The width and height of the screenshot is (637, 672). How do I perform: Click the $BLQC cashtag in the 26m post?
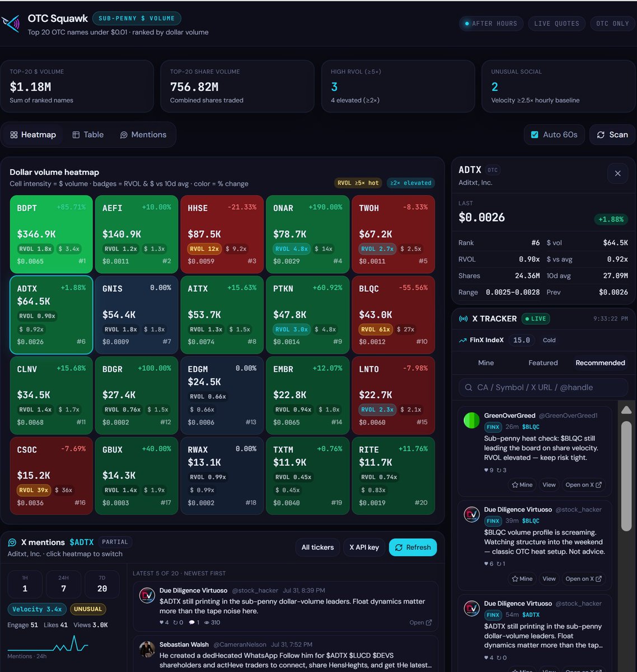click(x=531, y=427)
